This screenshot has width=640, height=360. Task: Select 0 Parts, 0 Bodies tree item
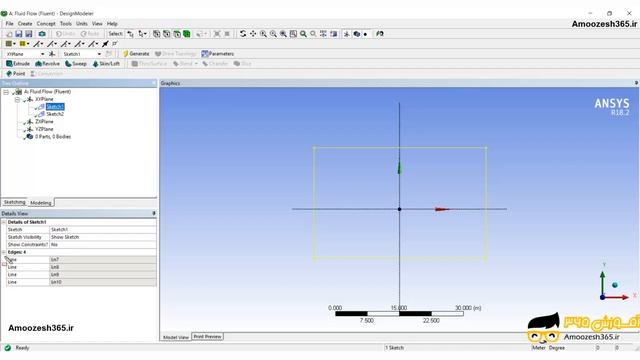[x=53, y=137]
